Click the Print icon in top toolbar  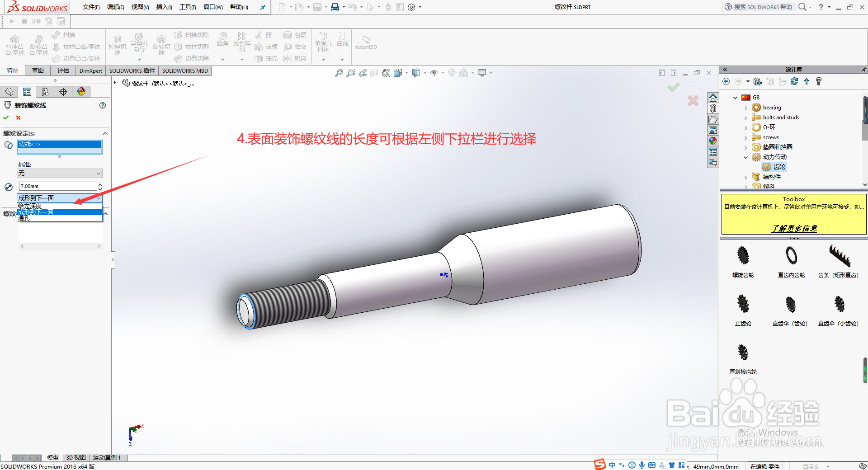[x=335, y=7]
